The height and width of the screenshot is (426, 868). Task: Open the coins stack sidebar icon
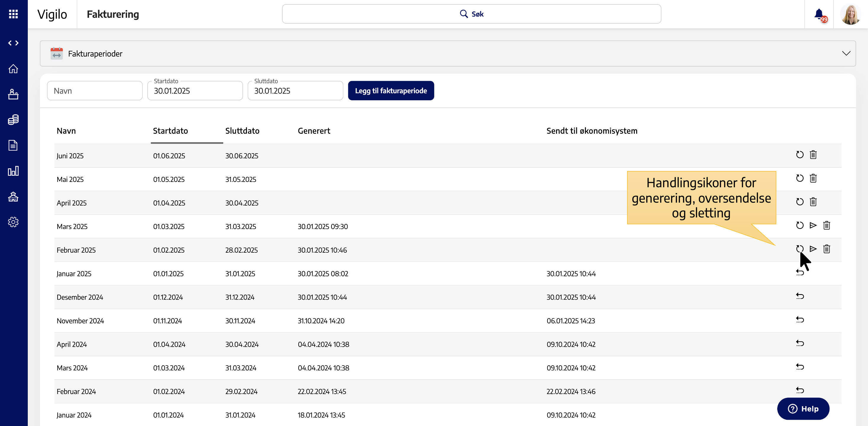(14, 120)
